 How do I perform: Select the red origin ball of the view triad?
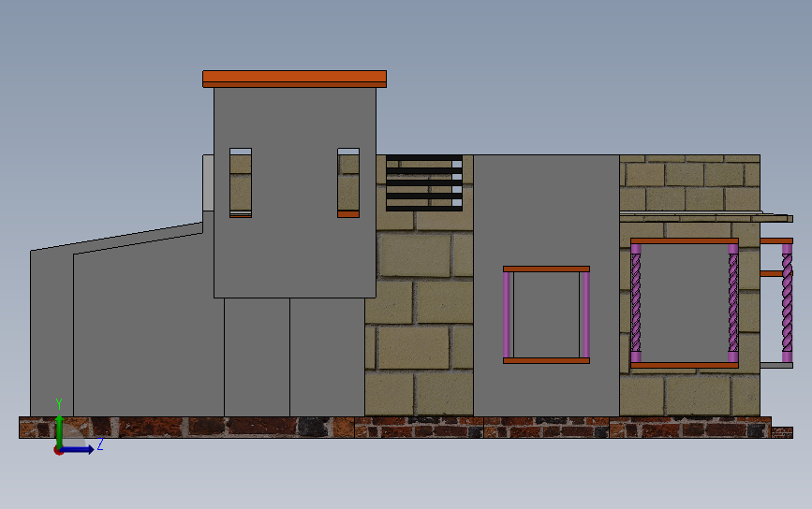pyautogui.click(x=58, y=451)
